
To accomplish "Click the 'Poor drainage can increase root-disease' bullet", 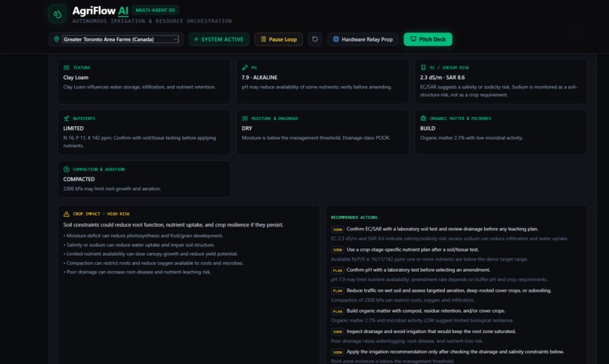I will point(137,272).
